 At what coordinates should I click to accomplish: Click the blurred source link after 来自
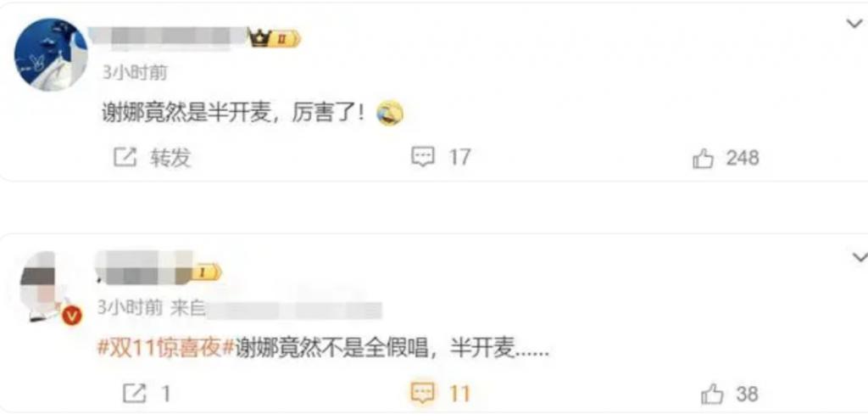(x=294, y=310)
